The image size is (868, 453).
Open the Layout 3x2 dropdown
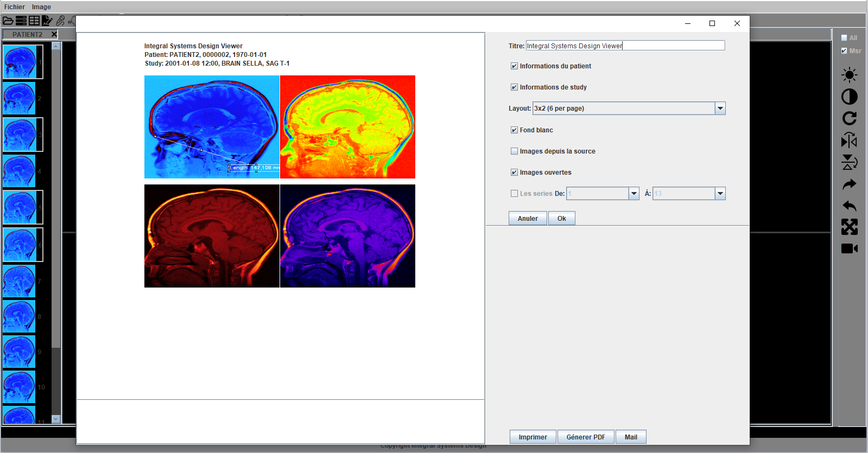tap(720, 109)
